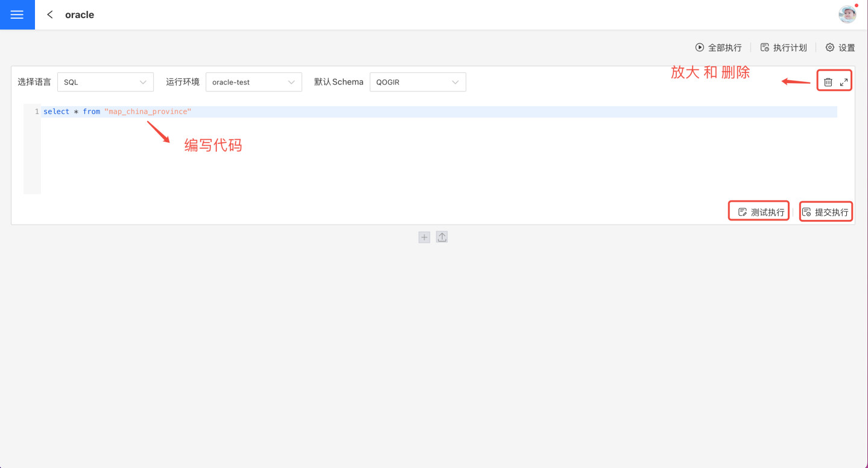Delete the code cell with trash icon
The image size is (868, 468).
[828, 82]
